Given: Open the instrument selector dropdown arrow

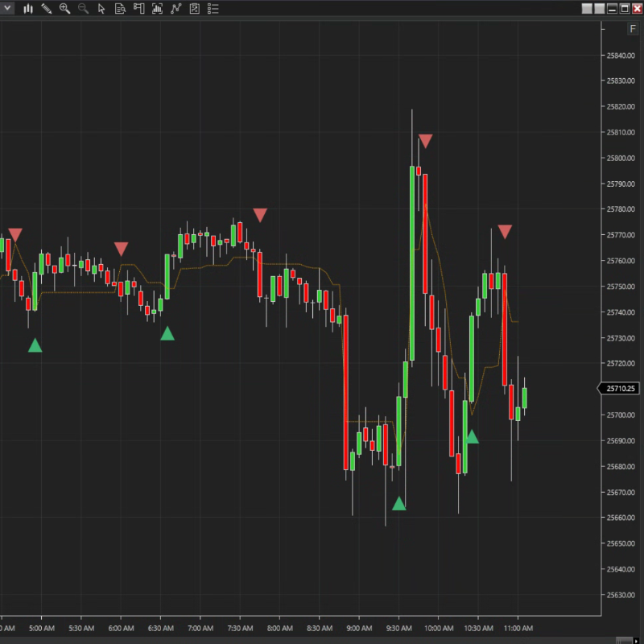Looking at the screenshot, I should click(7, 8).
